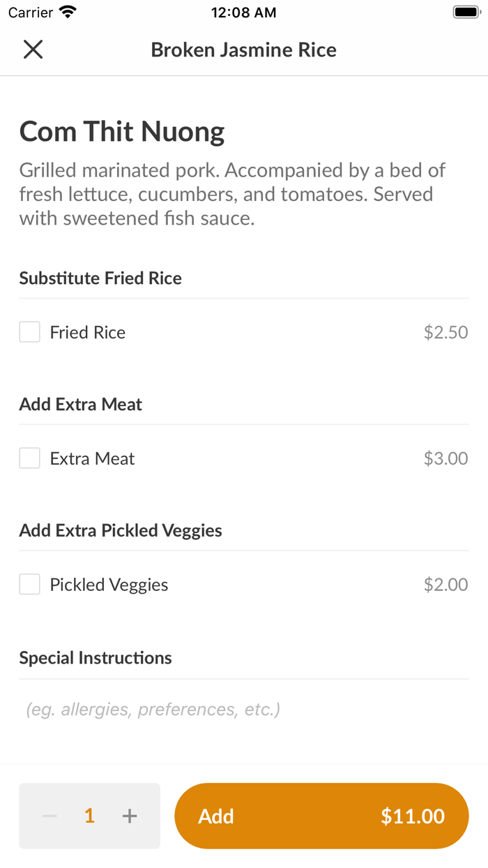Expand the Add Extra Pickled Veggies section

click(x=120, y=530)
